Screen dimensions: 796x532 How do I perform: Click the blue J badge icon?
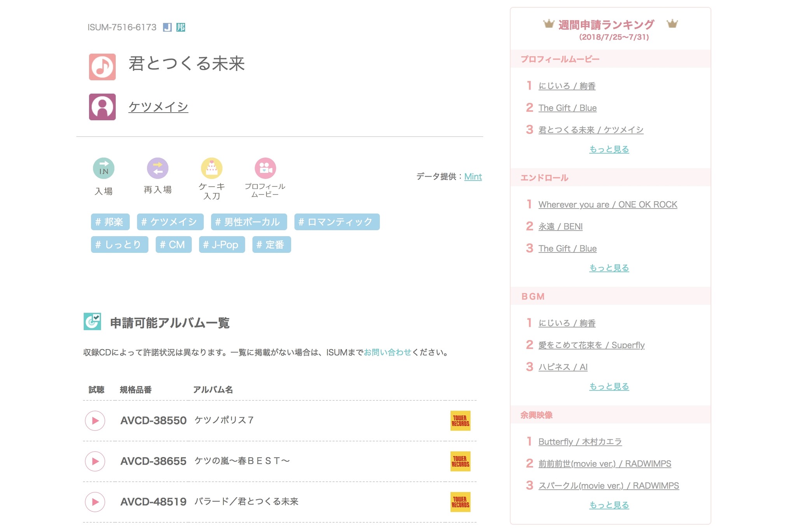(x=167, y=27)
